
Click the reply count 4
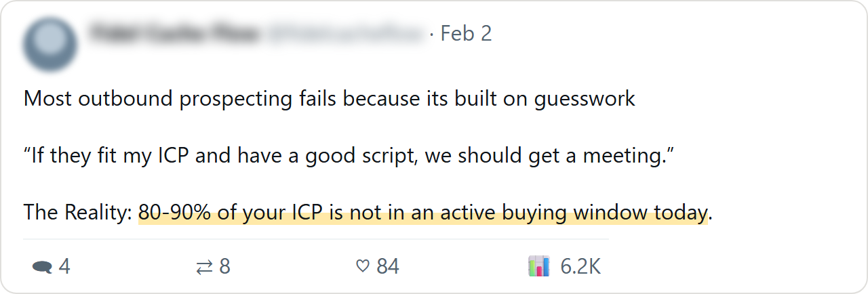coord(64,267)
